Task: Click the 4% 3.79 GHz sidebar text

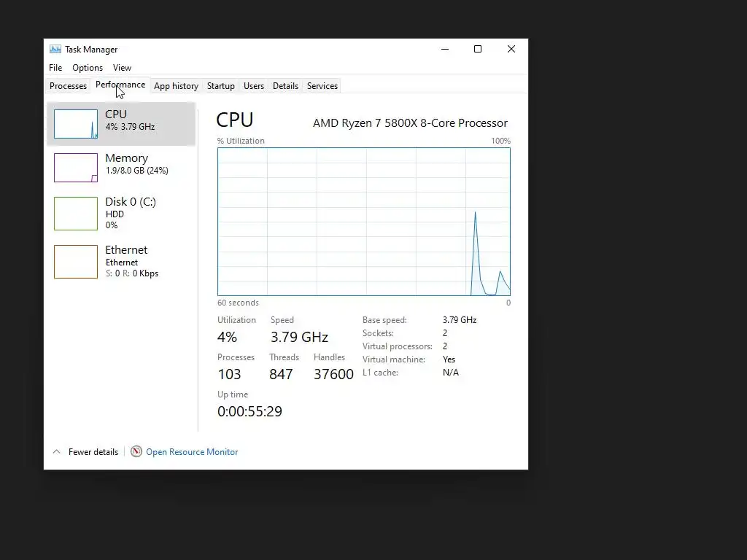Action: coord(130,127)
